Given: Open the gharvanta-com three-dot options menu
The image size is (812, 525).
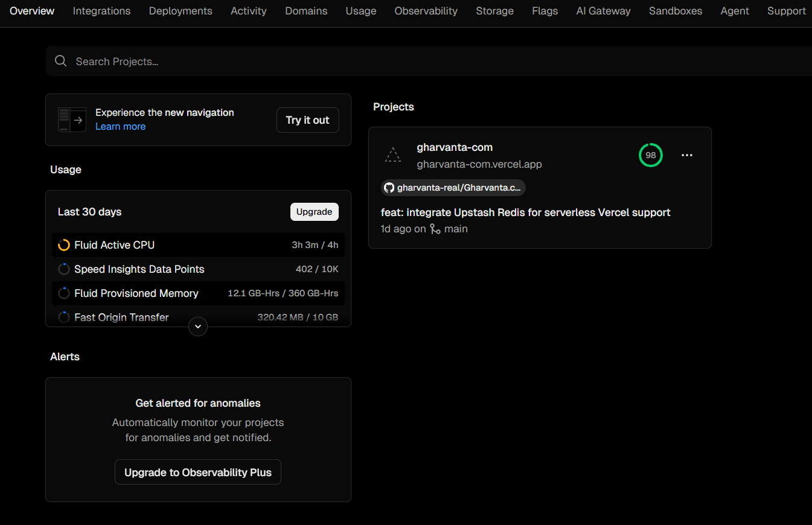Looking at the screenshot, I should click(687, 155).
